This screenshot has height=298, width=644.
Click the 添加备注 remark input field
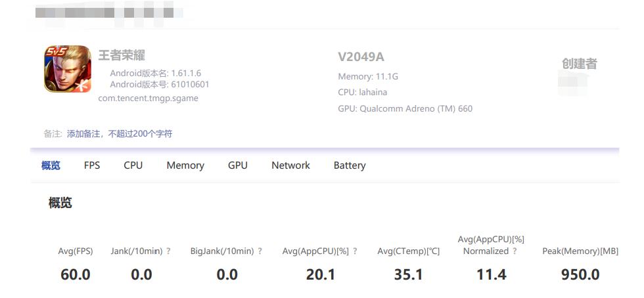coord(120,134)
